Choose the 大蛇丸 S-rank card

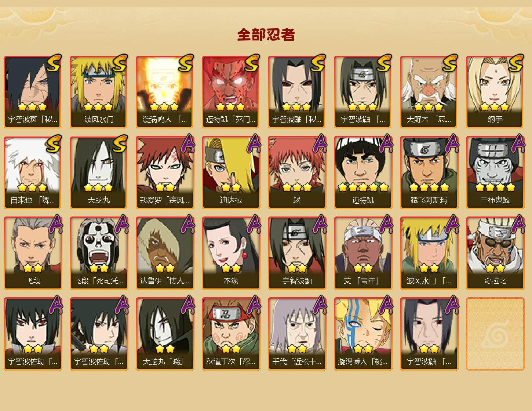pyautogui.click(x=99, y=172)
